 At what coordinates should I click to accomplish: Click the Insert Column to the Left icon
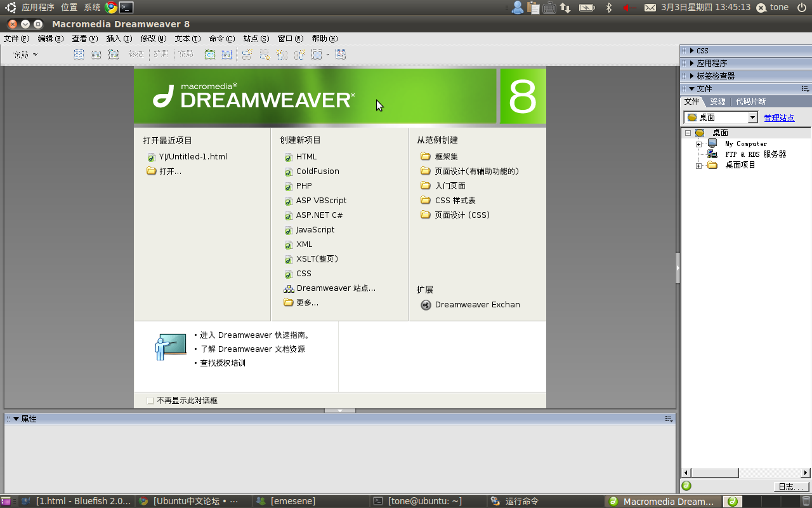coord(282,55)
